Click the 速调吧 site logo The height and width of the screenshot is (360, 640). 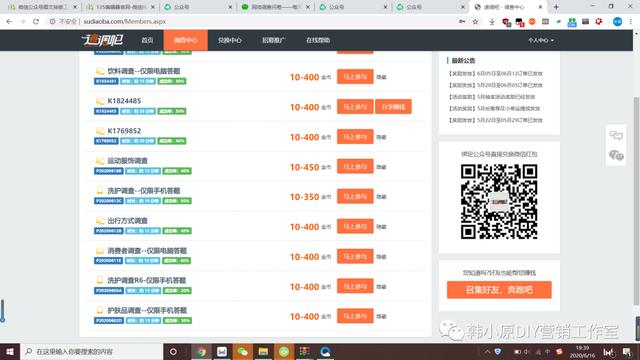click(x=102, y=40)
